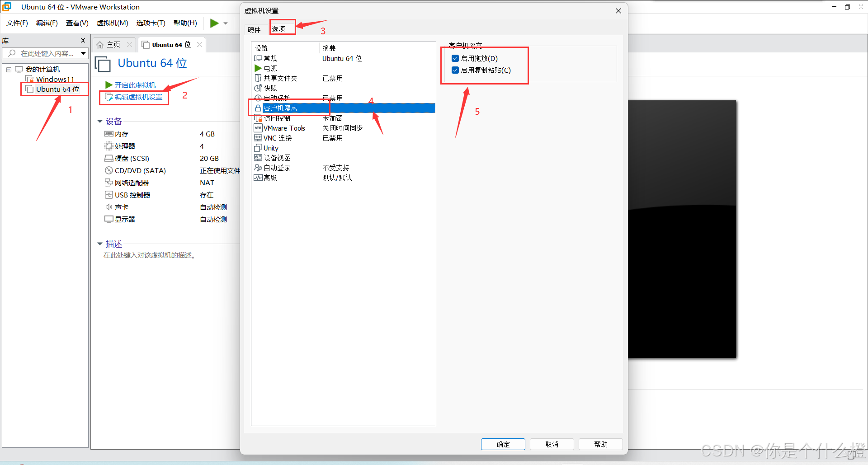
Task: Open the 编辑(E) menu
Action: pos(47,23)
